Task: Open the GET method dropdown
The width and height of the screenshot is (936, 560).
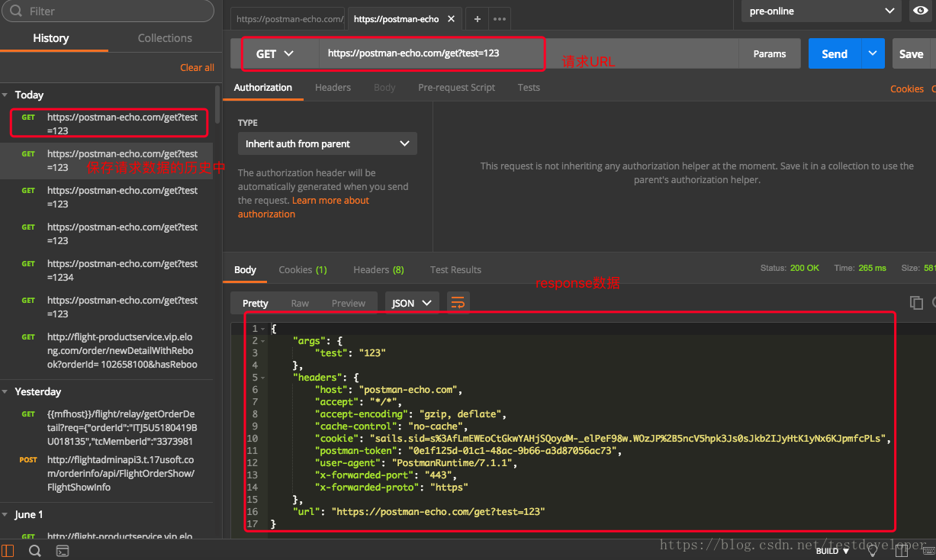Action: (275, 54)
